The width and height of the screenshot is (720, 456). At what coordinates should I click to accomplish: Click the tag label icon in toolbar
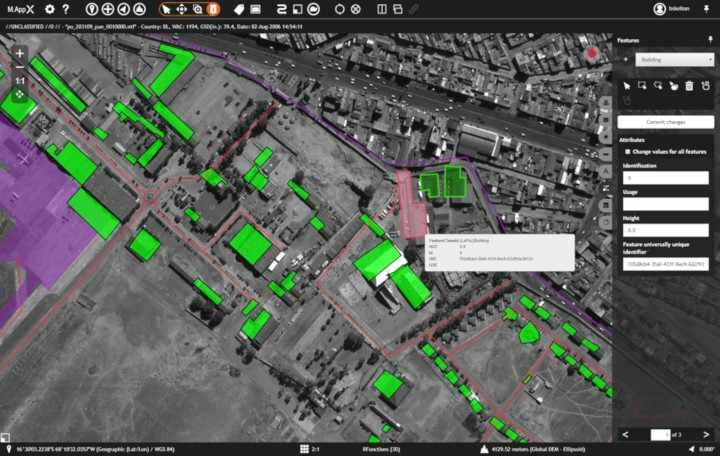click(239, 9)
